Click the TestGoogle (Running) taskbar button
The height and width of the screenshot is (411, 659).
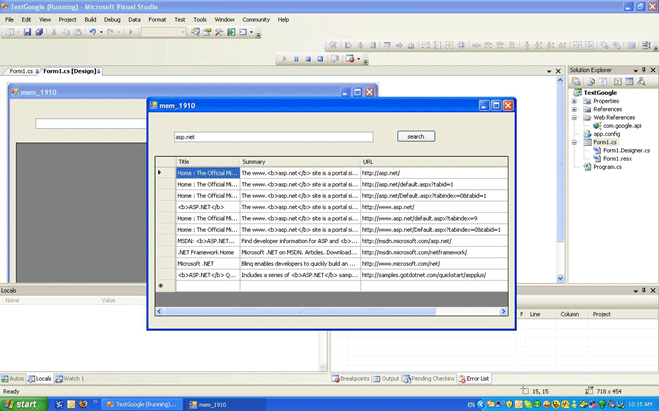point(144,404)
